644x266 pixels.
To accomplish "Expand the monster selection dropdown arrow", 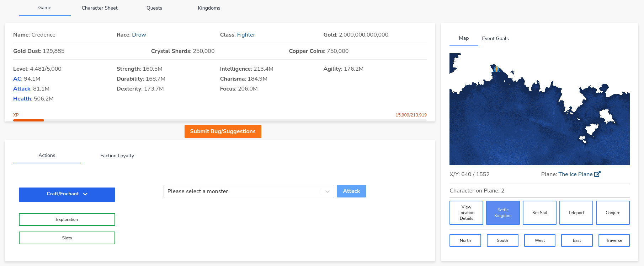I will (x=327, y=191).
